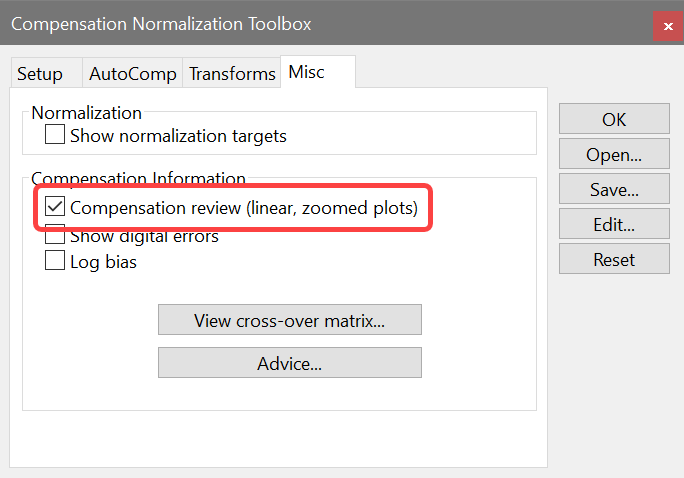This screenshot has width=684, height=478.
Task: Enable Show normalization targets checkbox
Action: pos(55,135)
